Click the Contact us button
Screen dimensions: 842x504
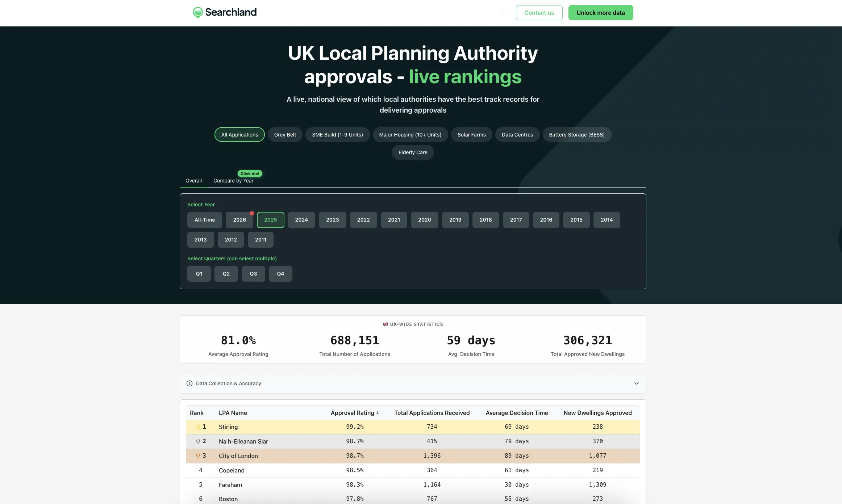pos(539,13)
